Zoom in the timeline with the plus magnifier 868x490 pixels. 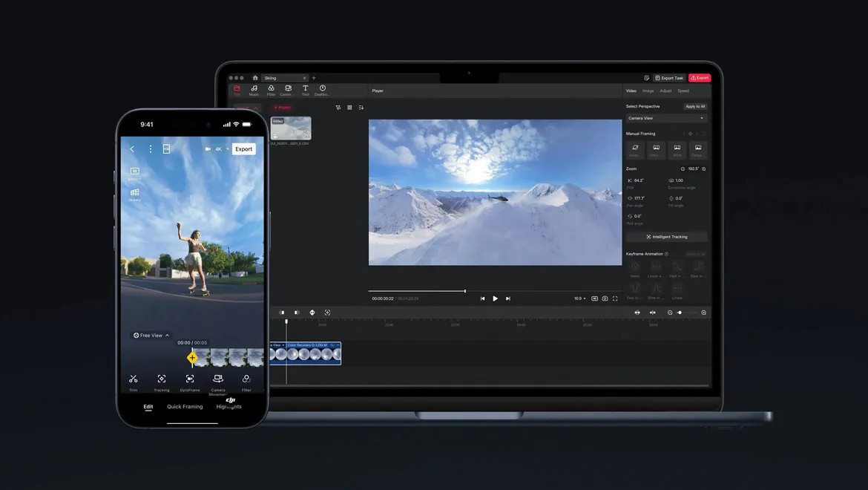pos(703,313)
